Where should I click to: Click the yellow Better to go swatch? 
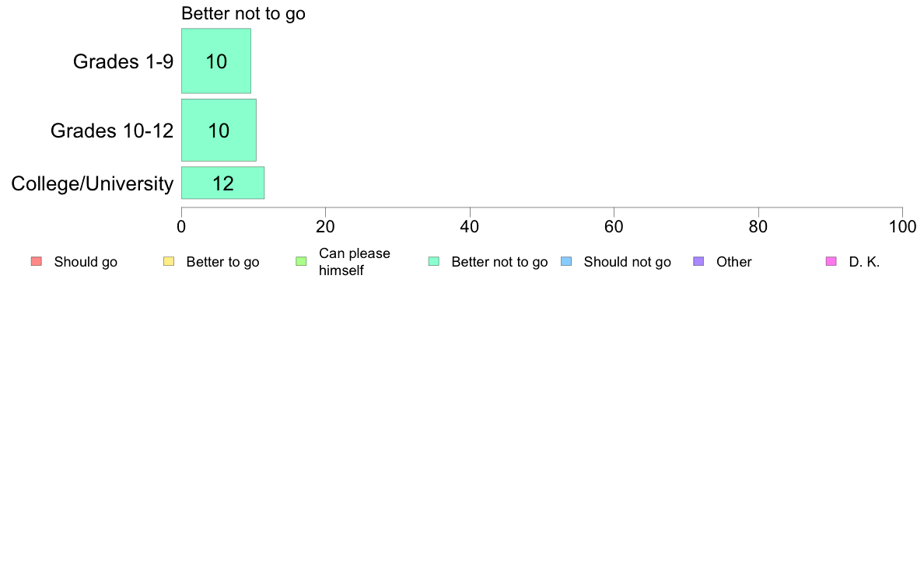169,262
